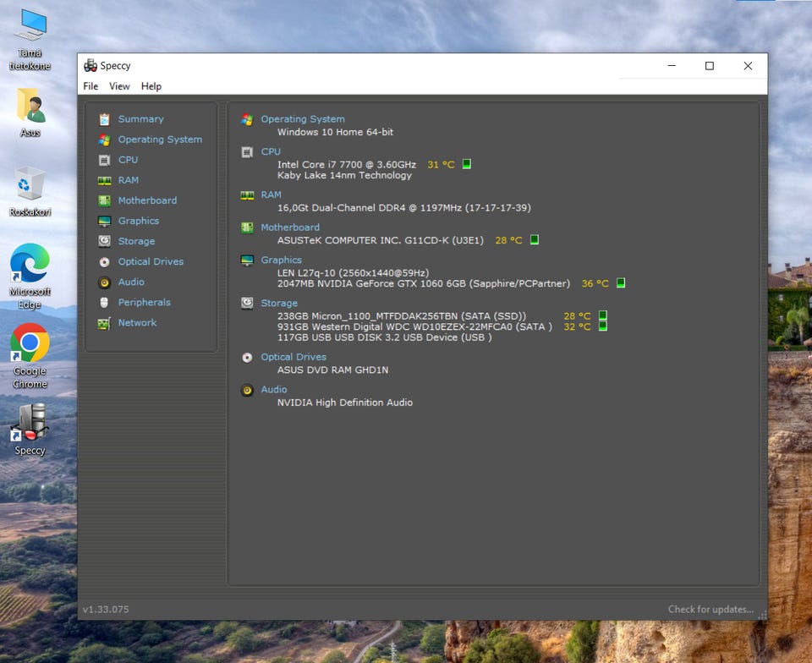The height and width of the screenshot is (663, 812).
Task: Open the Network icon in sidebar
Action: pyautogui.click(x=104, y=323)
